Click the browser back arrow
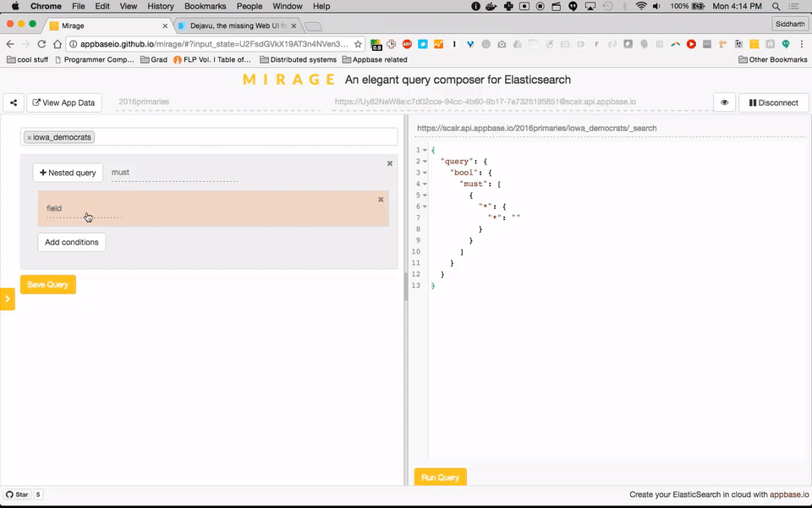Viewport: 812px width, 508px height. pos(10,44)
